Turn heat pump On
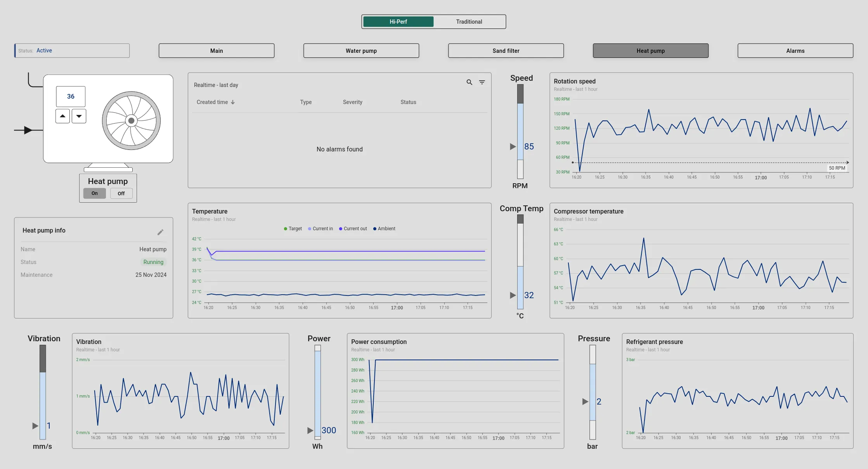Image resolution: width=868 pixels, height=469 pixels. point(95,193)
